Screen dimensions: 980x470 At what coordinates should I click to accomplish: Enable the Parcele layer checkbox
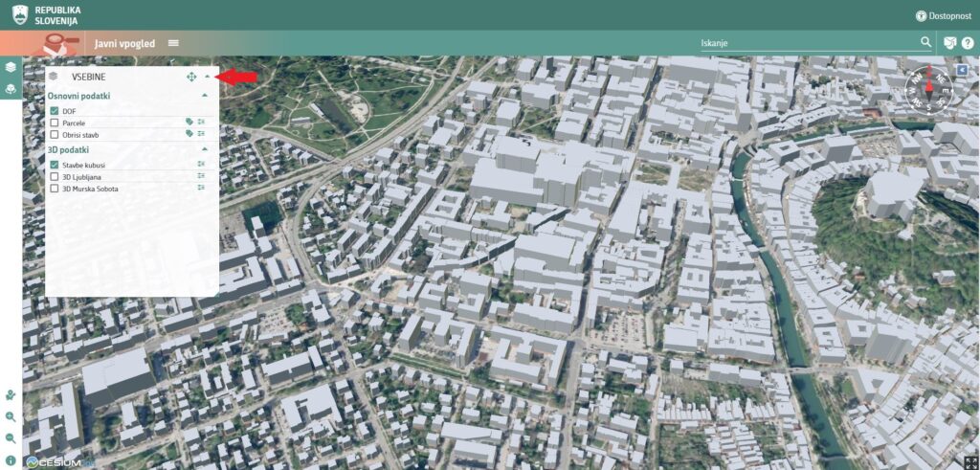click(55, 123)
